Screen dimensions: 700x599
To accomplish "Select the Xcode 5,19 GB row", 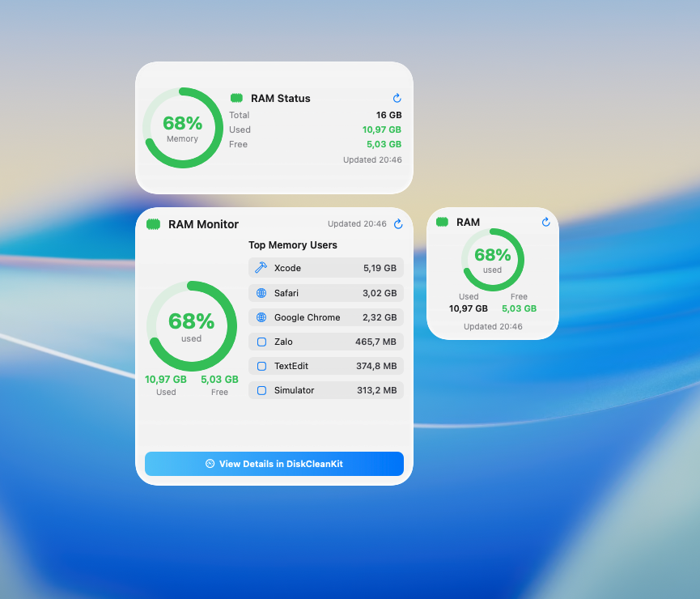I will [x=326, y=268].
